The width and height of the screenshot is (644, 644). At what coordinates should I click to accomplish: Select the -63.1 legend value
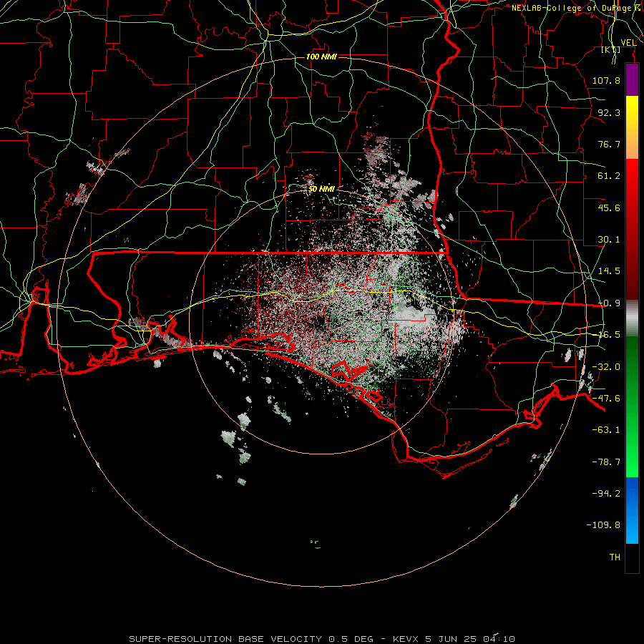pyautogui.click(x=606, y=430)
